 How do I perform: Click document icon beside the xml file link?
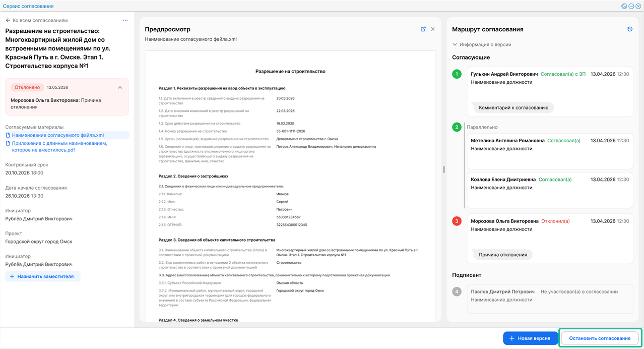coord(8,135)
